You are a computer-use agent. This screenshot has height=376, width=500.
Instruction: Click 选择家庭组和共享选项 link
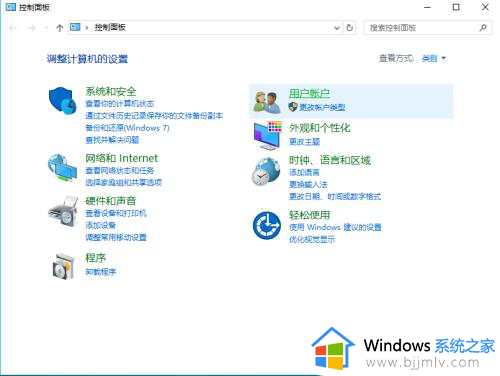coord(123,183)
